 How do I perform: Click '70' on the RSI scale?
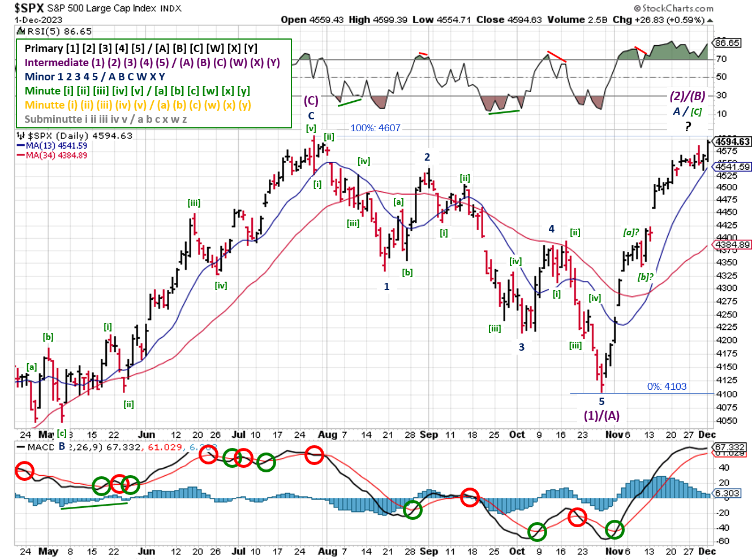tap(721, 59)
